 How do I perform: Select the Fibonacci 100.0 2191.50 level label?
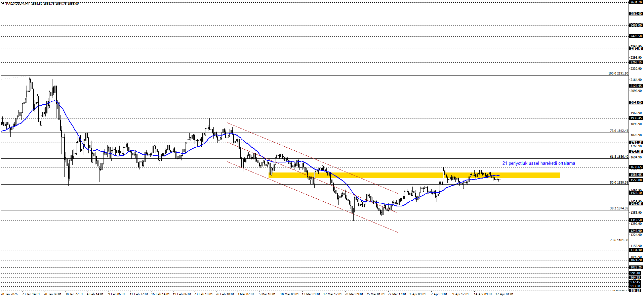(618, 73)
